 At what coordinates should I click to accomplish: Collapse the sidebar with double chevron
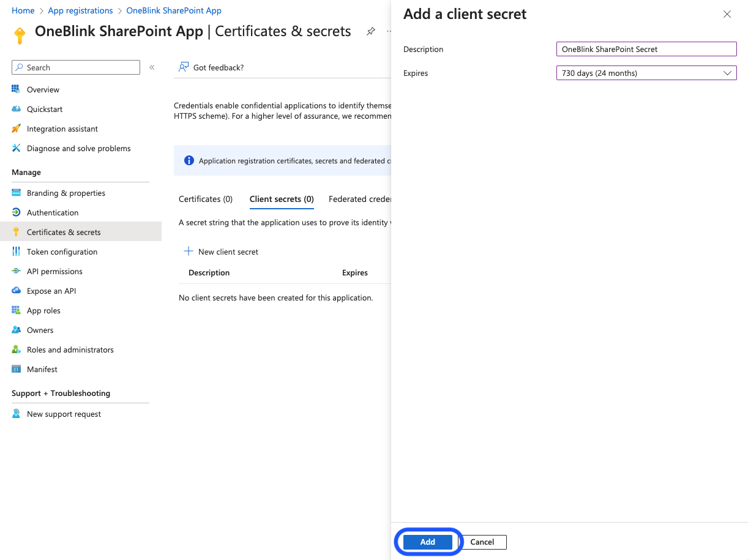tap(152, 67)
